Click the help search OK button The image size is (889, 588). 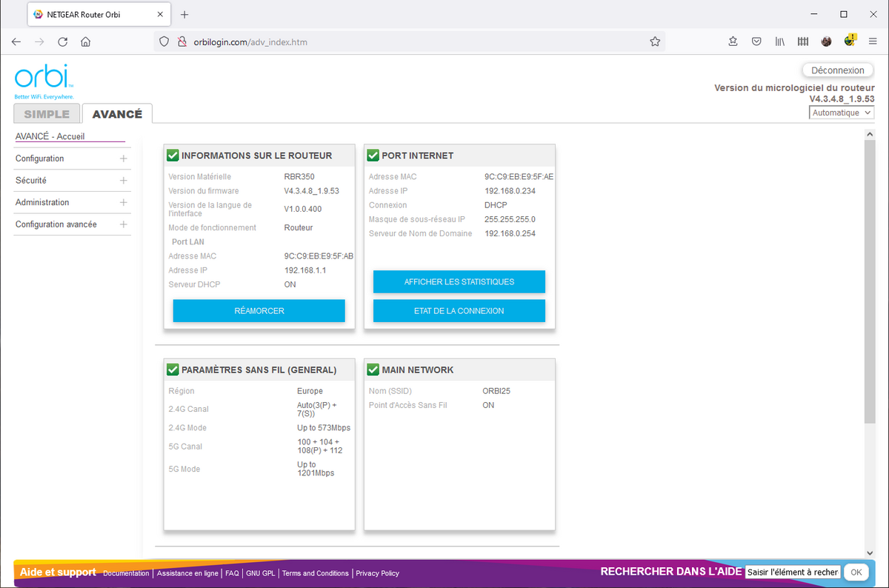point(856,572)
